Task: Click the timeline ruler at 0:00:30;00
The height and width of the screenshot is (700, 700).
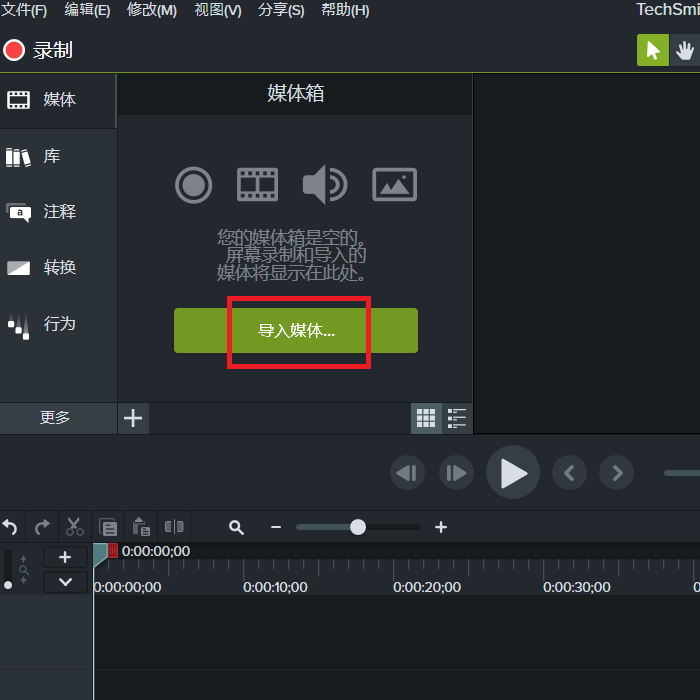Action: pos(577,587)
